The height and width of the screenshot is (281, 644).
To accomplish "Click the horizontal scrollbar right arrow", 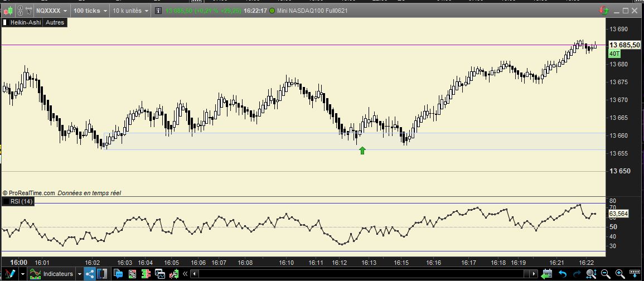I will pyautogui.click(x=534, y=274).
